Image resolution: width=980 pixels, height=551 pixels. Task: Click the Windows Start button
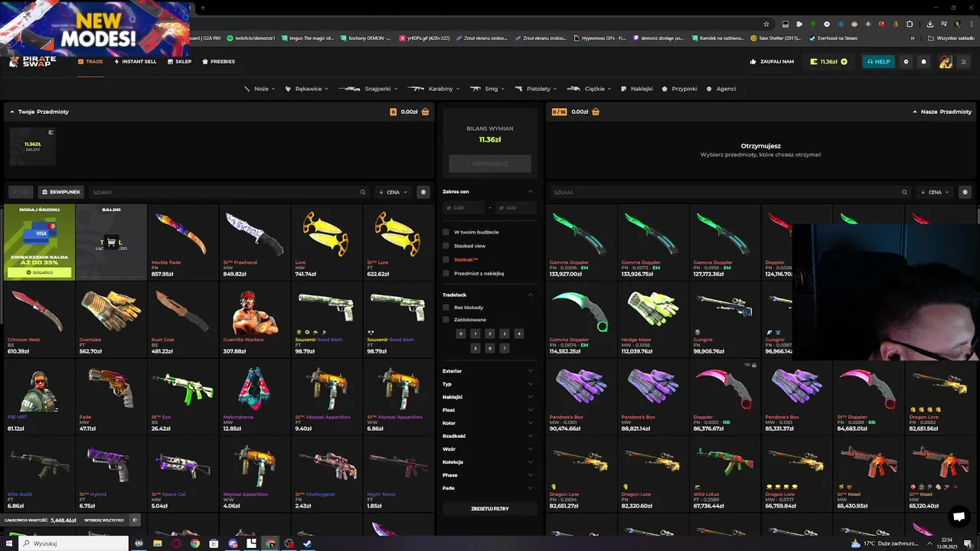[x=10, y=543]
